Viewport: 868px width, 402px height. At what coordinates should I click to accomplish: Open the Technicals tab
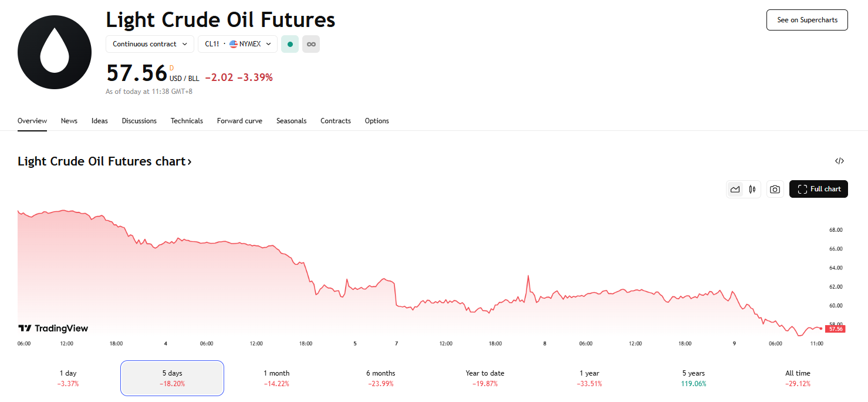(187, 121)
